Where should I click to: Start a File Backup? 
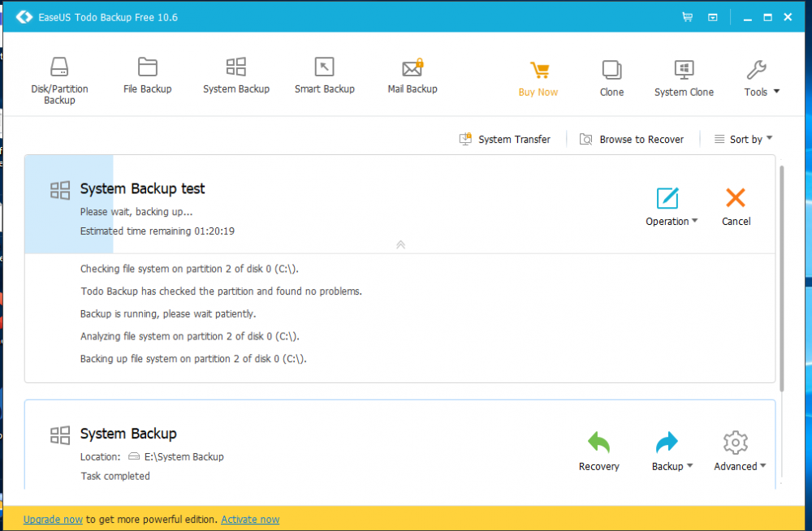click(148, 76)
